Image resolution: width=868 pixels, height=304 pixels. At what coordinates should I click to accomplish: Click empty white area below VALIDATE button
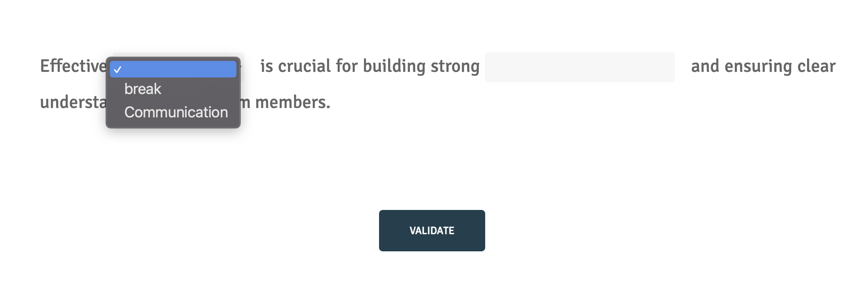[432, 280]
